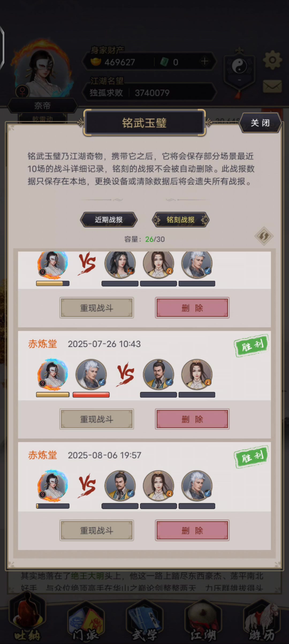Switch to 近期战报 tab
This screenshot has height=644, width=289.
click(109, 220)
